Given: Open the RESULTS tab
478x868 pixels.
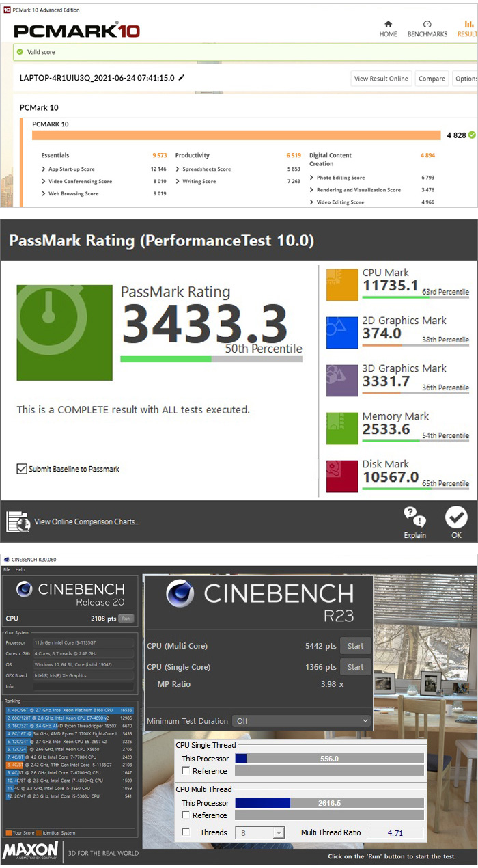Looking at the screenshot, I should (x=468, y=29).
